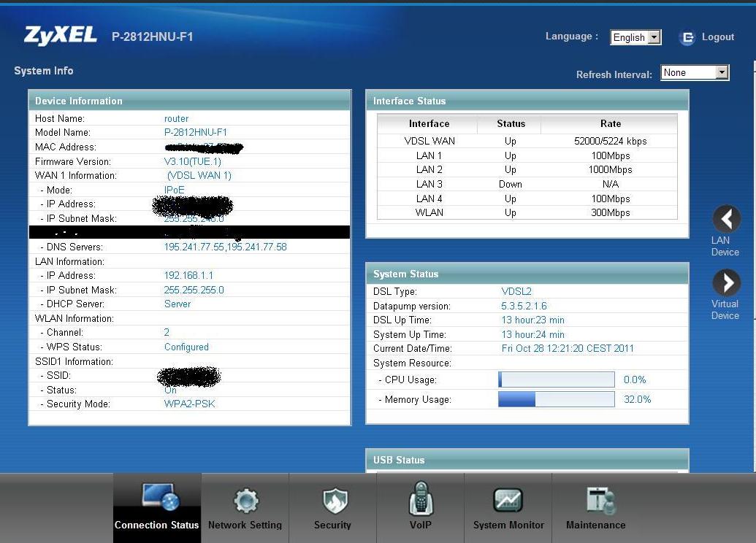Screen dimensions: 756x543
Task: Click the LAN Device label
Action: tap(725, 246)
